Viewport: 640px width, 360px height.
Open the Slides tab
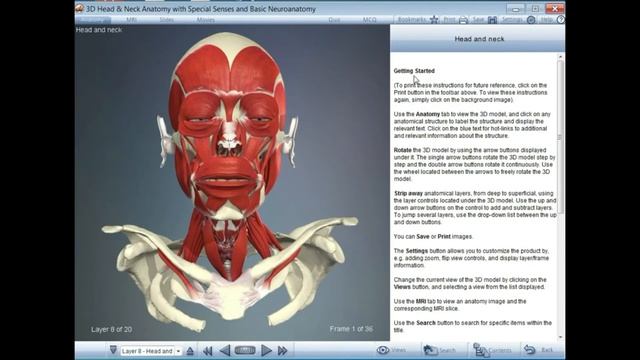pyautogui.click(x=167, y=20)
